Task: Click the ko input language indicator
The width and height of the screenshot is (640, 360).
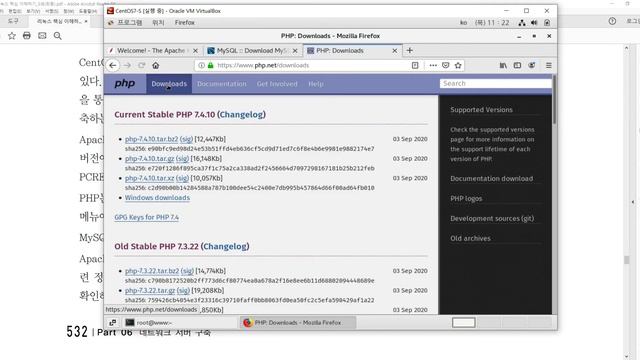Action: [463, 23]
